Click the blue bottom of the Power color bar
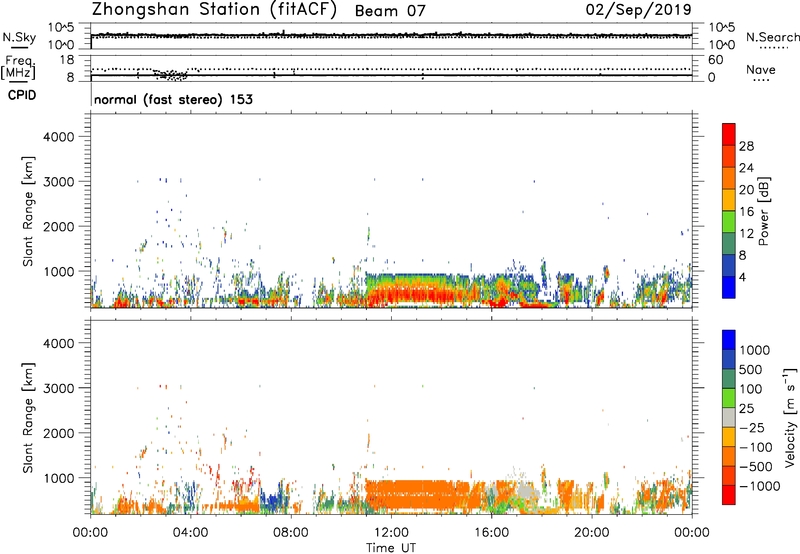The height and width of the screenshot is (554, 800). coord(729,287)
